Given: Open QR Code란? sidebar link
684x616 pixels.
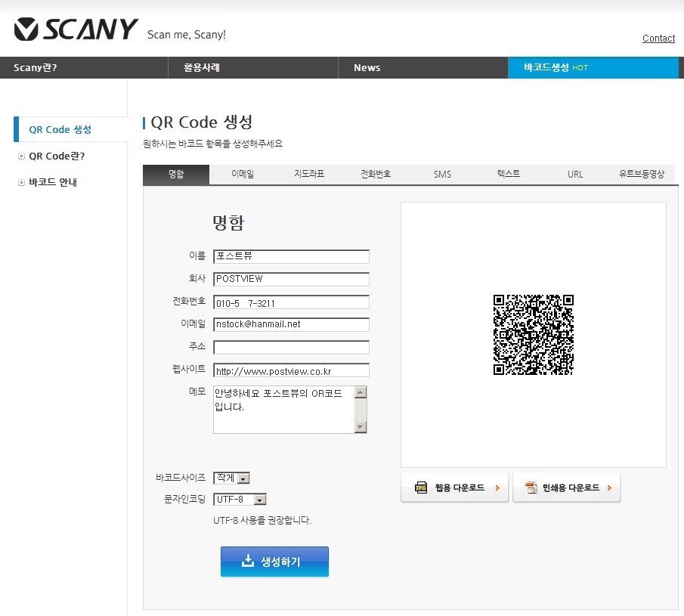Looking at the screenshot, I should pos(57,156).
